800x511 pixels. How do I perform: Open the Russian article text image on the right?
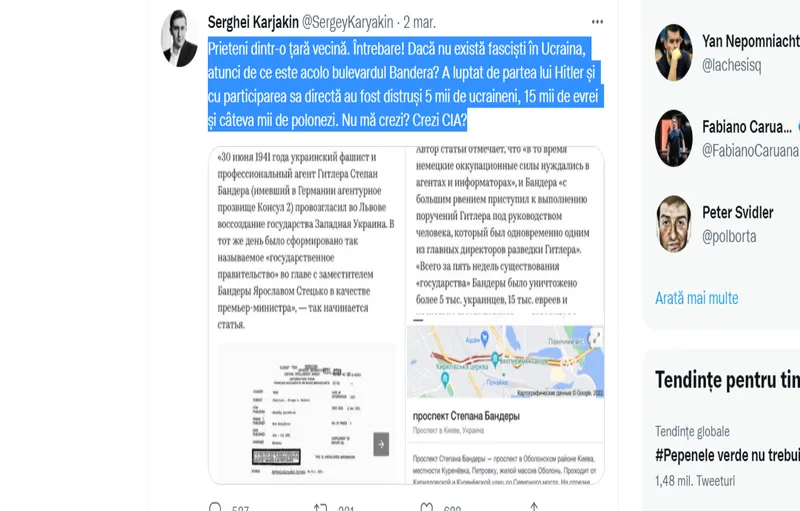coord(506,233)
